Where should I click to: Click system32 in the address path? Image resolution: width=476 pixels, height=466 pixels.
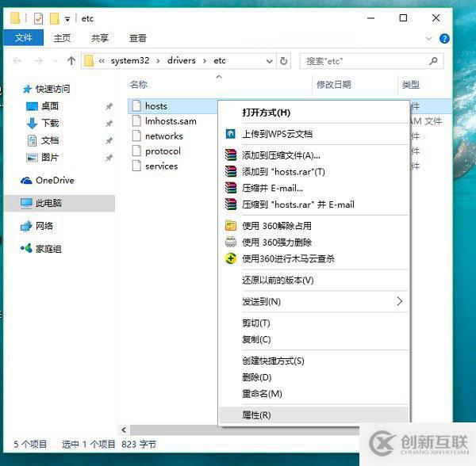pos(130,61)
